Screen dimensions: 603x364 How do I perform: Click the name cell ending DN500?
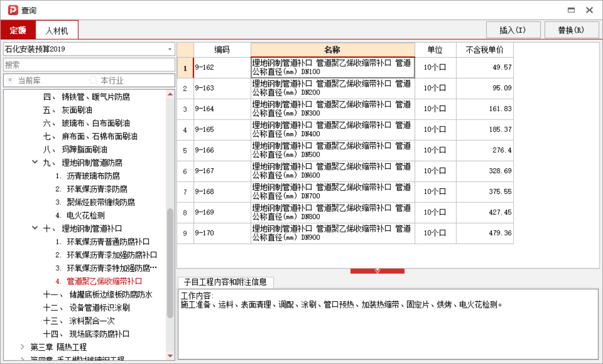[x=333, y=151]
